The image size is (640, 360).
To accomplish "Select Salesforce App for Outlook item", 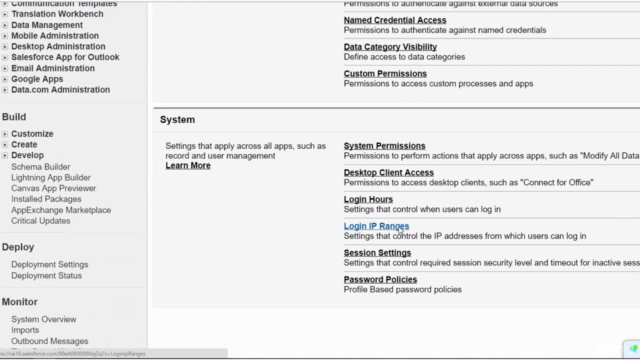I will pyautogui.click(x=65, y=57).
